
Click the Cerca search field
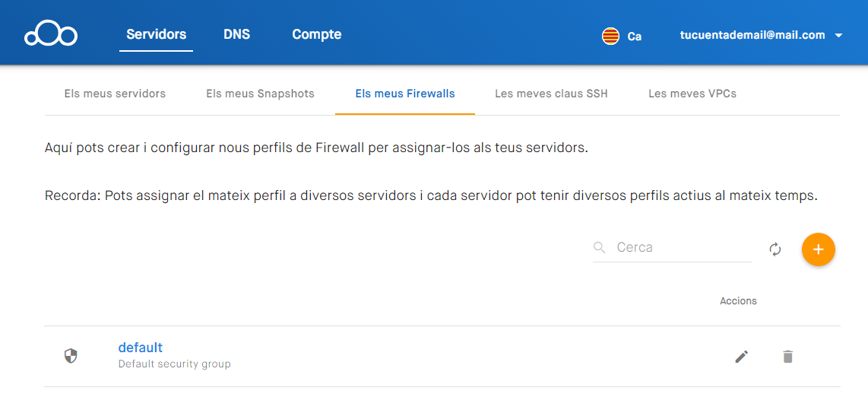pyautogui.click(x=680, y=247)
